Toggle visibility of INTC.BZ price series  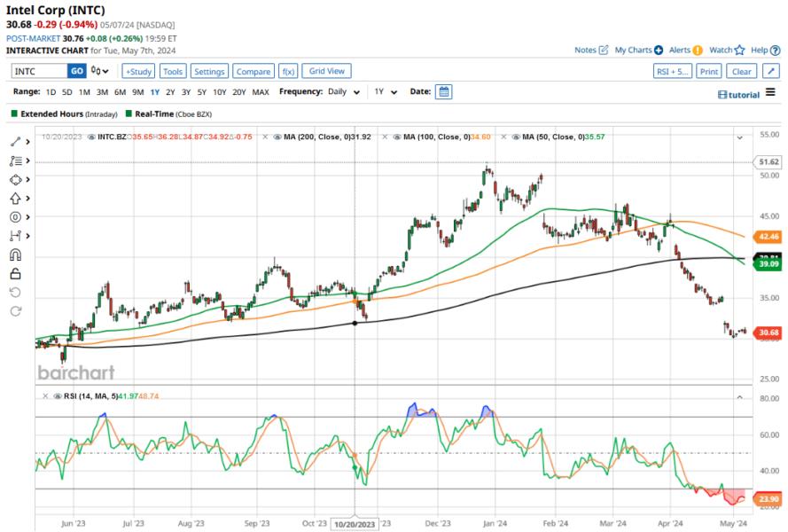point(91,137)
